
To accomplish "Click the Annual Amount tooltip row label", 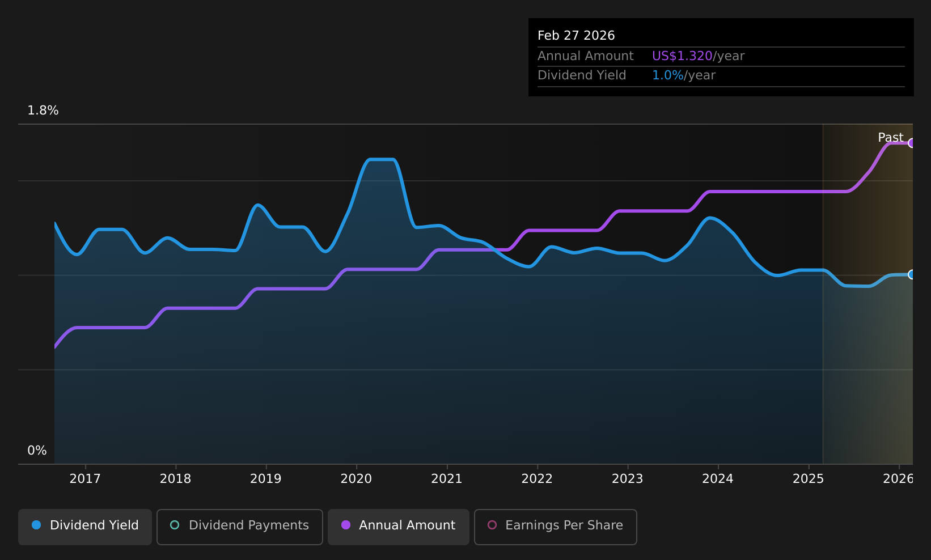I will point(586,56).
